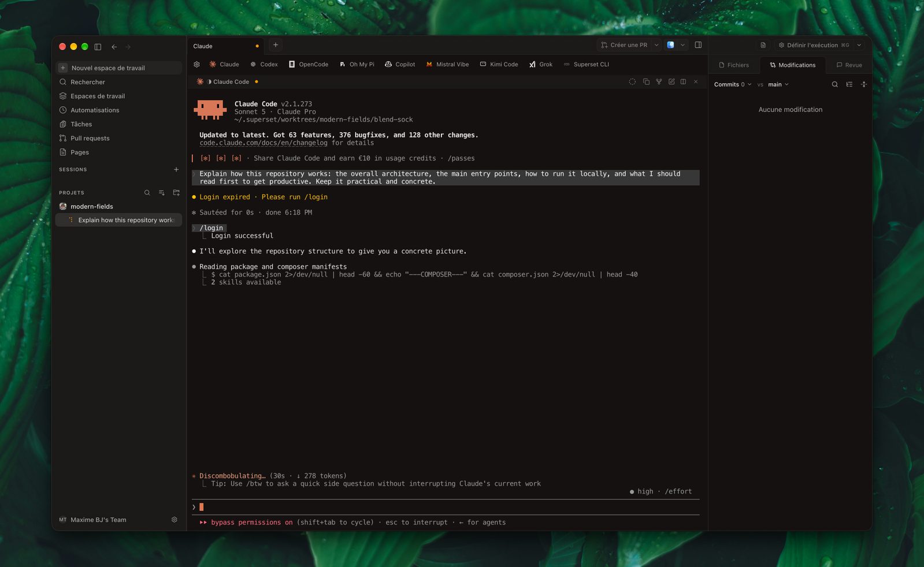Launch the Mistral Vibe agent
Image resolution: width=924 pixels, height=567 pixels.
point(447,65)
